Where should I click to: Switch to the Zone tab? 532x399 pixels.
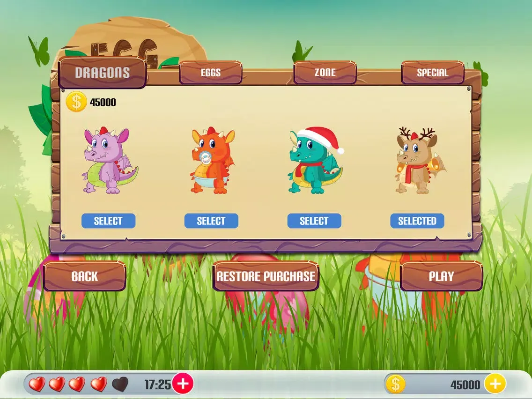click(x=325, y=72)
